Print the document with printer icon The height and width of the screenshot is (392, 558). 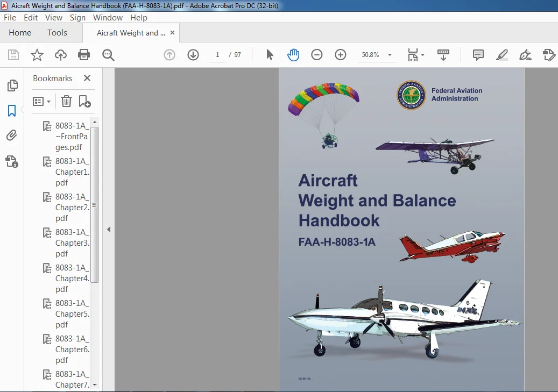[x=84, y=55]
